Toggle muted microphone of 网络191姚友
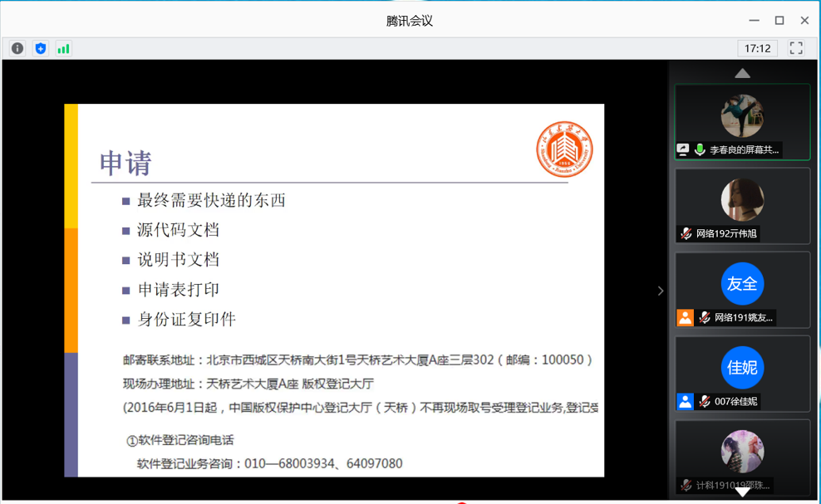Viewport: 821px width, 504px height. (x=705, y=318)
